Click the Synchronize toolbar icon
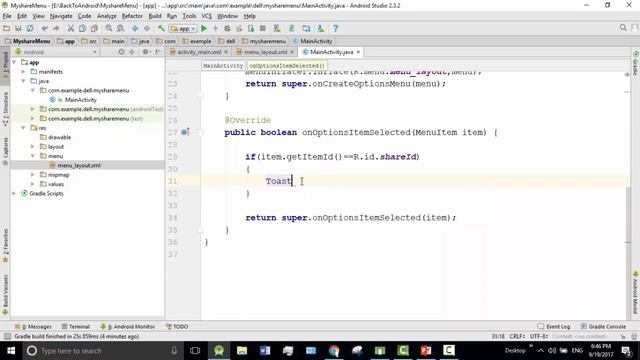The height and width of the screenshot is (360, 640). (30, 29)
